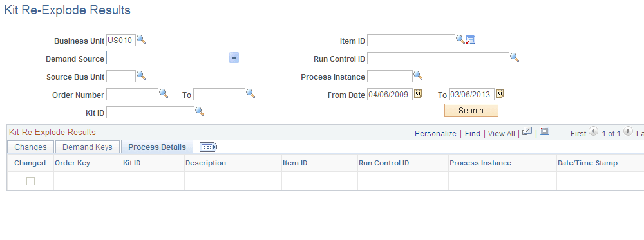Click the View All link
644x240 pixels.
click(x=502, y=133)
